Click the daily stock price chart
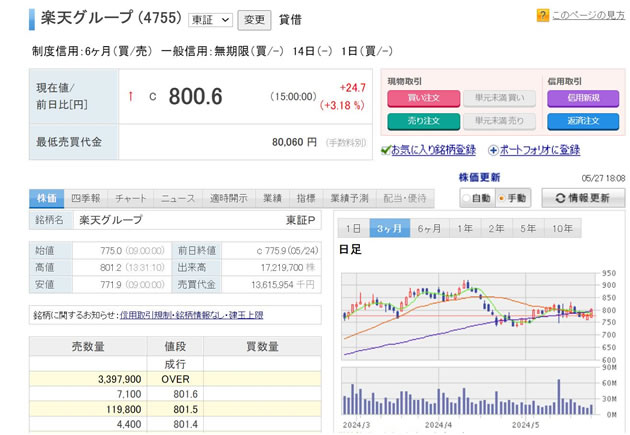Image resolution: width=630 pixels, height=435 pixels. pyautogui.click(x=468, y=310)
